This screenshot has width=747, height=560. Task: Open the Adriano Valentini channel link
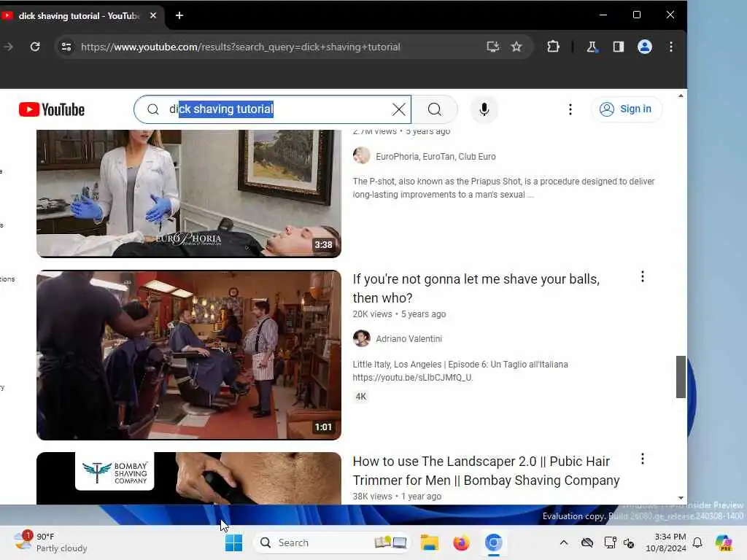click(409, 338)
